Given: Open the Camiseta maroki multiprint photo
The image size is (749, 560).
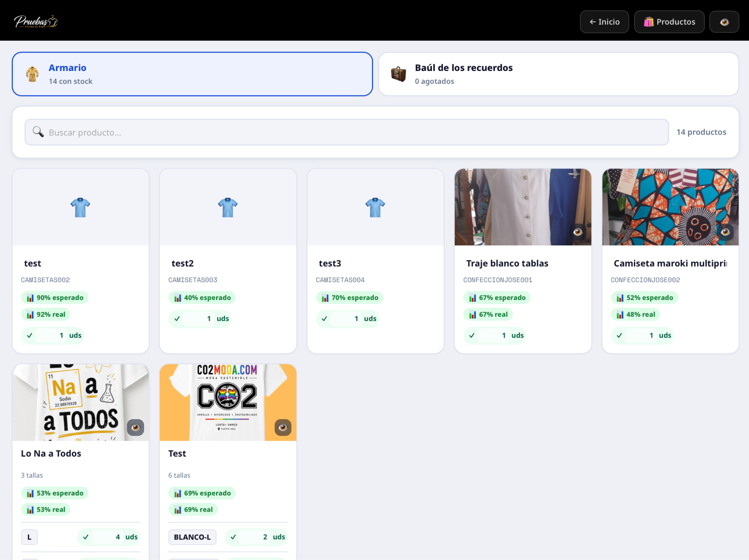Looking at the screenshot, I should (x=670, y=207).
